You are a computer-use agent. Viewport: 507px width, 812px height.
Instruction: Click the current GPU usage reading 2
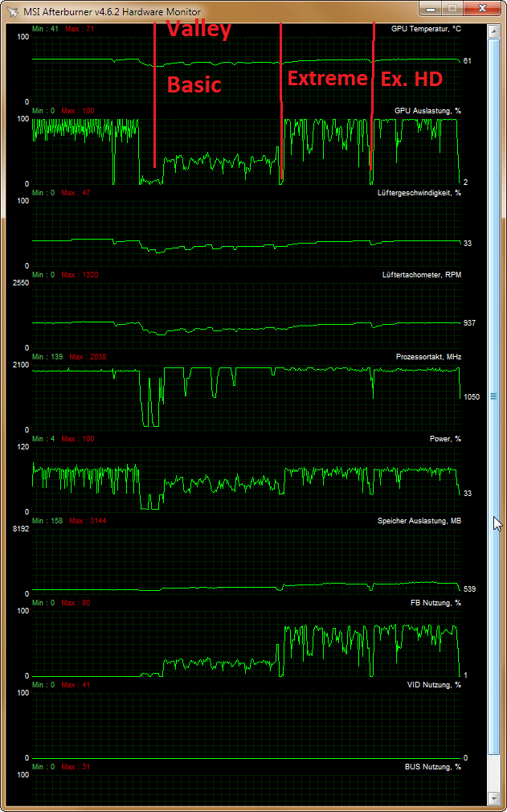(x=465, y=182)
